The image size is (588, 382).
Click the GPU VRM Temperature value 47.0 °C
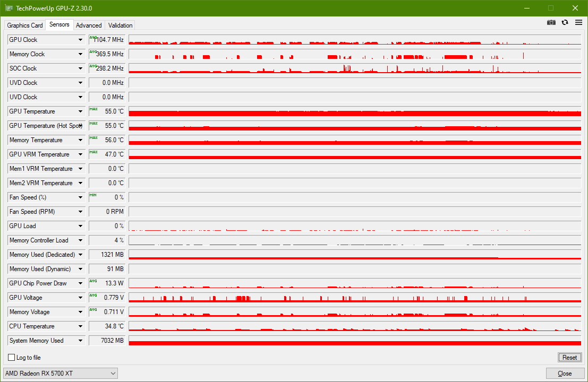coord(107,154)
